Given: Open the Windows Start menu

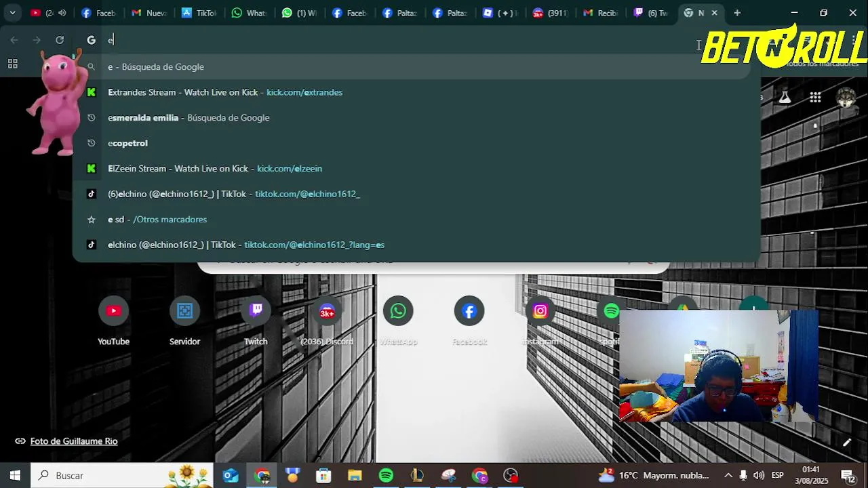Looking at the screenshot, I should (x=15, y=475).
